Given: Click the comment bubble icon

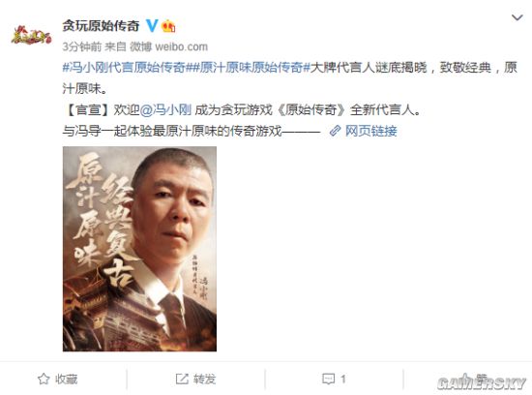Looking at the screenshot, I should [x=328, y=379].
